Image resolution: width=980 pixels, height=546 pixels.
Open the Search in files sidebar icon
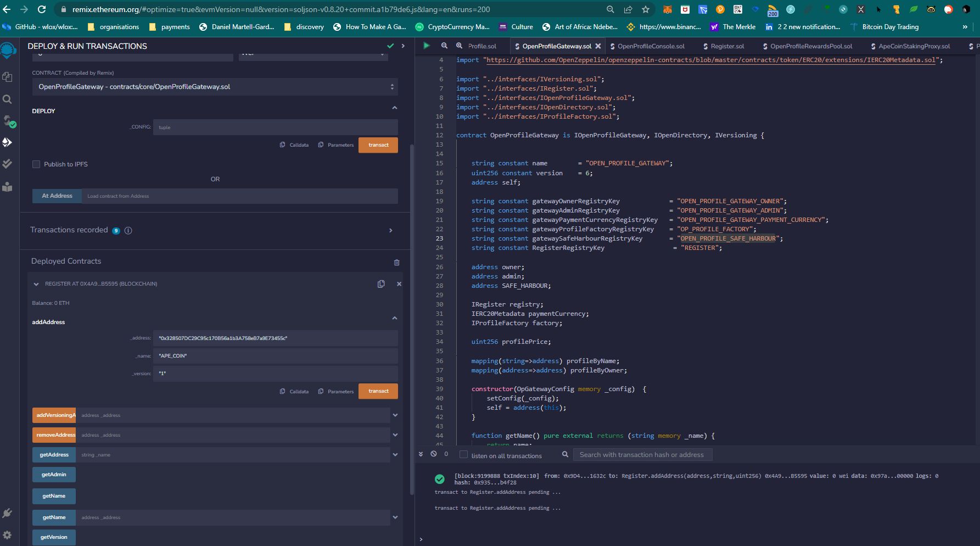[8, 99]
